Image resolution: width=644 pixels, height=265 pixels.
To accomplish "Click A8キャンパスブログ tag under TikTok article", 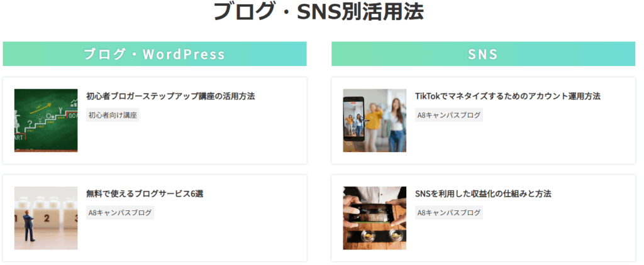I will point(449,116).
